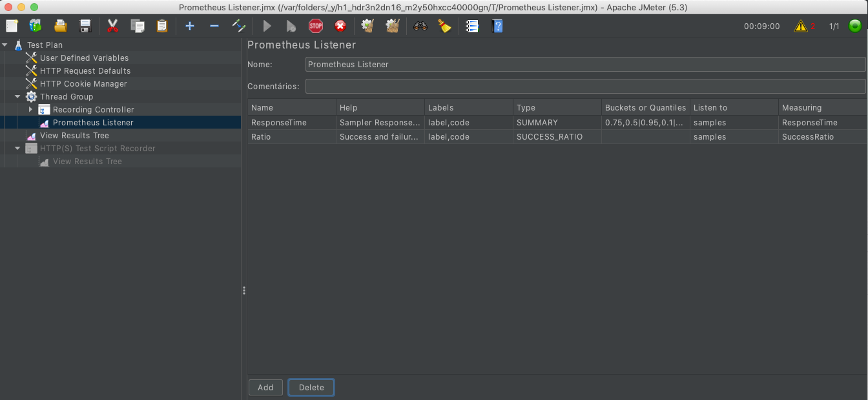Select the Recording Controller element

[x=94, y=110]
